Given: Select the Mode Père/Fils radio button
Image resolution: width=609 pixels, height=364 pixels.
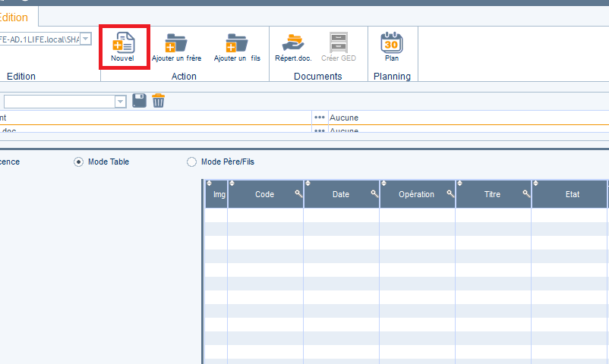Looking at the screenshot, I should pyautogui.click(x=191, y=162).
